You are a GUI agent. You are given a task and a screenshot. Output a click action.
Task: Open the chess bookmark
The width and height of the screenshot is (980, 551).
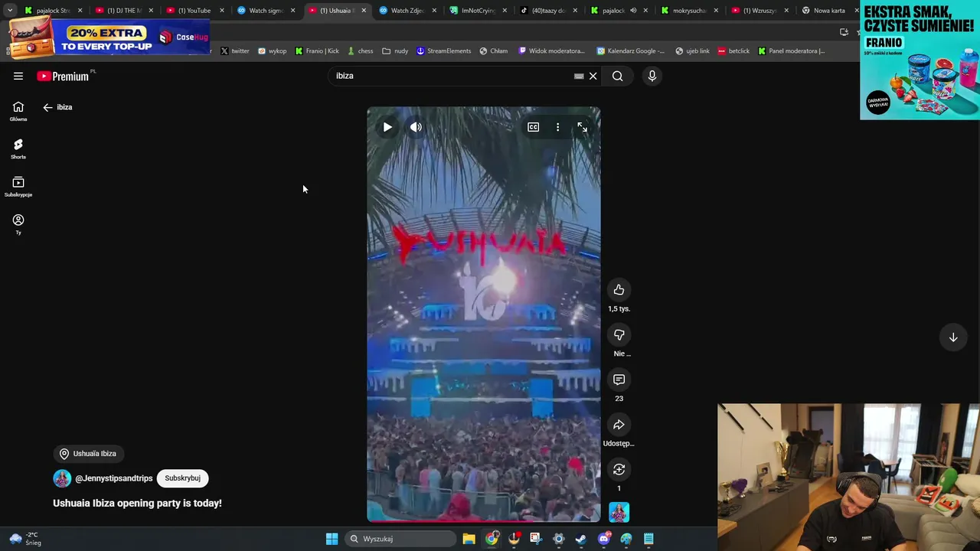(360, 51)
